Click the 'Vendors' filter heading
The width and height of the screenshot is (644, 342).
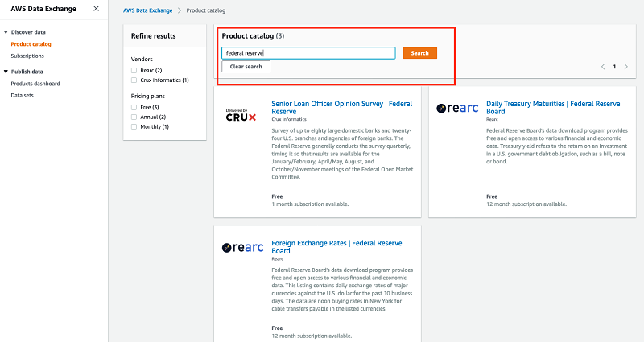pyautogui.click(x=142, y=59)
